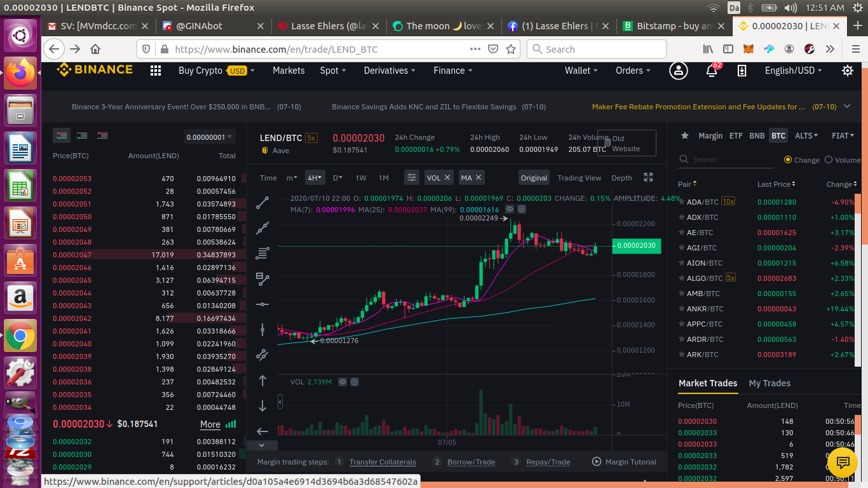
Task: Expand the Spot dropdown menu
Action: pyautogui.click(x=333, y=71)
